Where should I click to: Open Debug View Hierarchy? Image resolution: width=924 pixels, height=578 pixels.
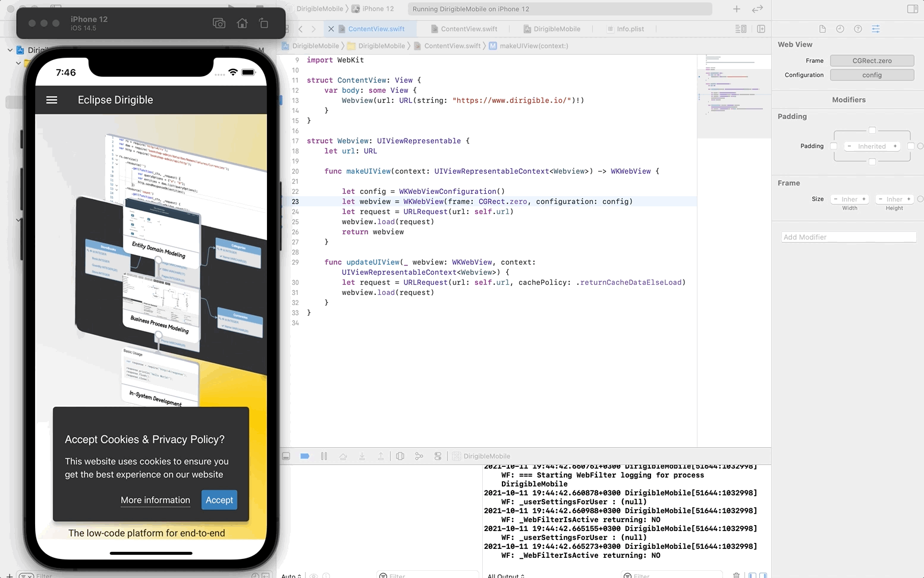coord(400,456)
